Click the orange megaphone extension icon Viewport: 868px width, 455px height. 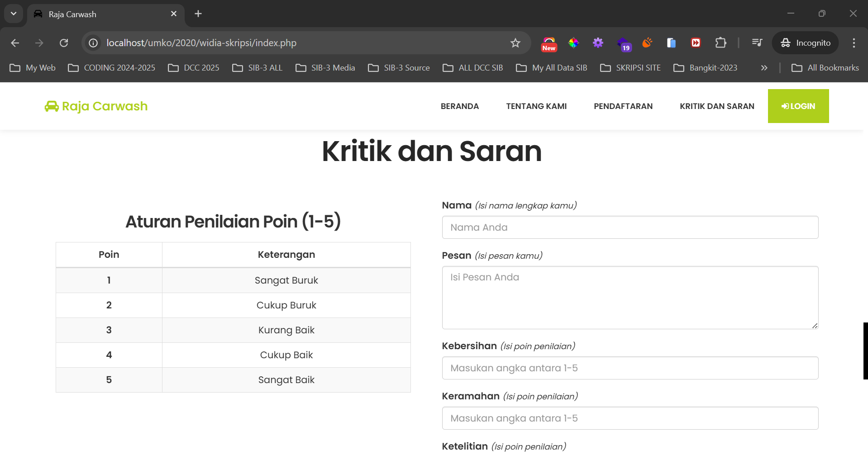647,43
